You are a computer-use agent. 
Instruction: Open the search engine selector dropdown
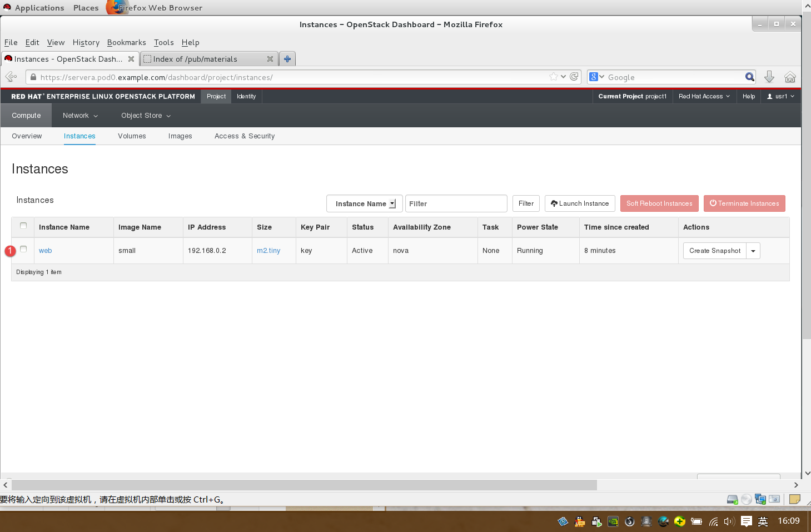pos(597,77)
